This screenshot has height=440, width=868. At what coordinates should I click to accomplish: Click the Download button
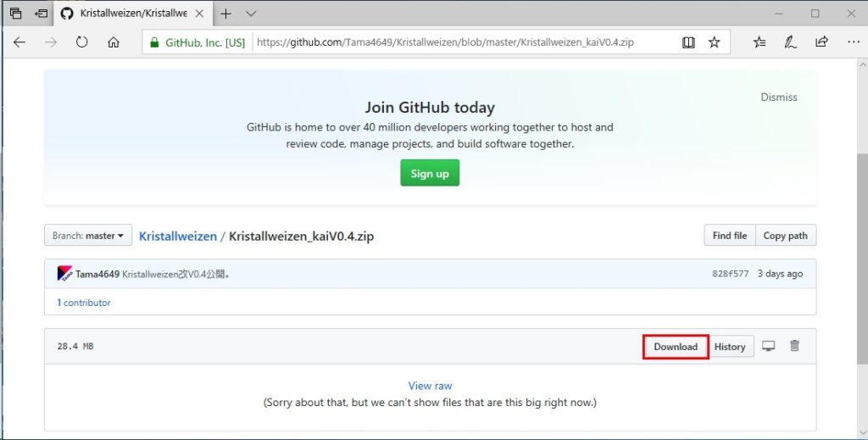pos(676,347)
